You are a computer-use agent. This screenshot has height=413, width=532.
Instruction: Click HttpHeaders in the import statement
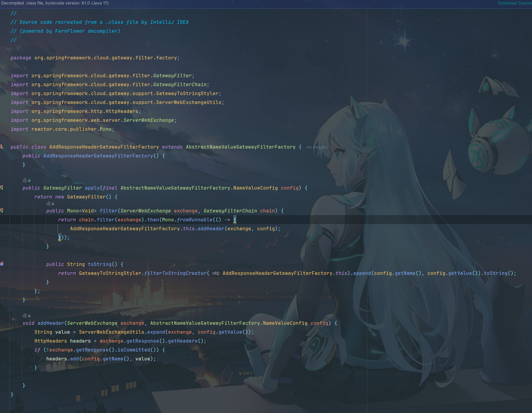[x=122, y=111]
